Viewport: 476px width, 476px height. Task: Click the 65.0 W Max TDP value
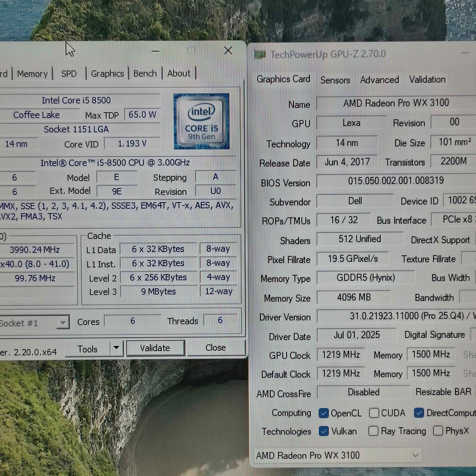142,115
